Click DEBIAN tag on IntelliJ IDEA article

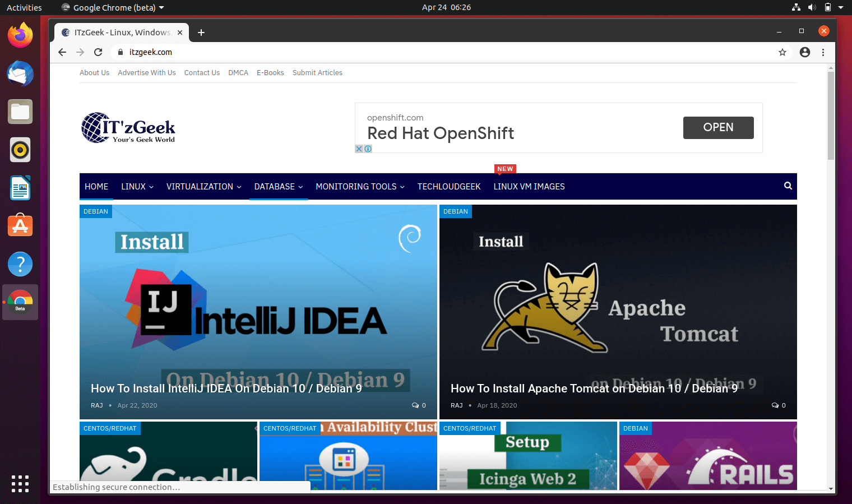pyautogui.click(x=96, y=211)
